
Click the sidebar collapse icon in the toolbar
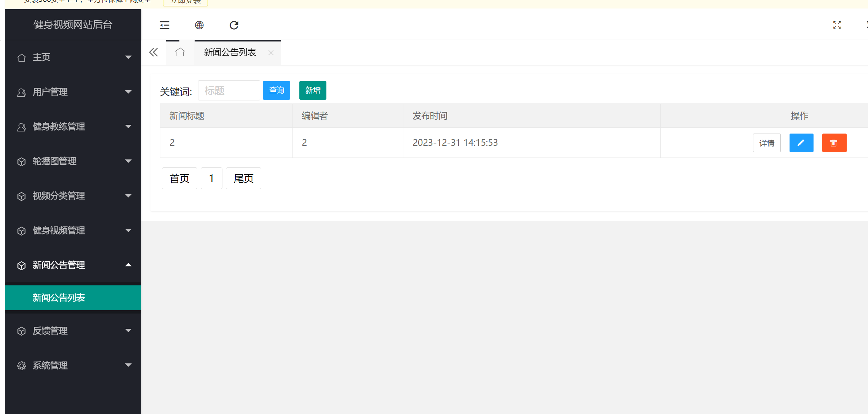(x=164, y=25)
